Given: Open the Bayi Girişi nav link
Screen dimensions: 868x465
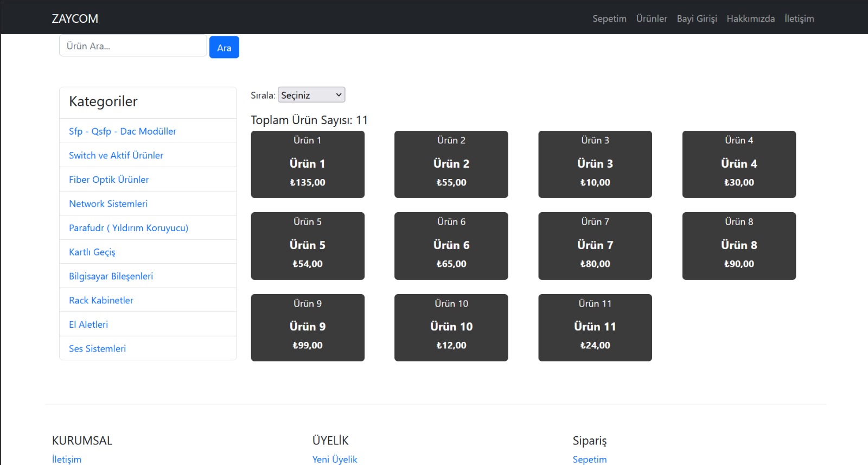Looking at the screenshot, I should (697, 18).
